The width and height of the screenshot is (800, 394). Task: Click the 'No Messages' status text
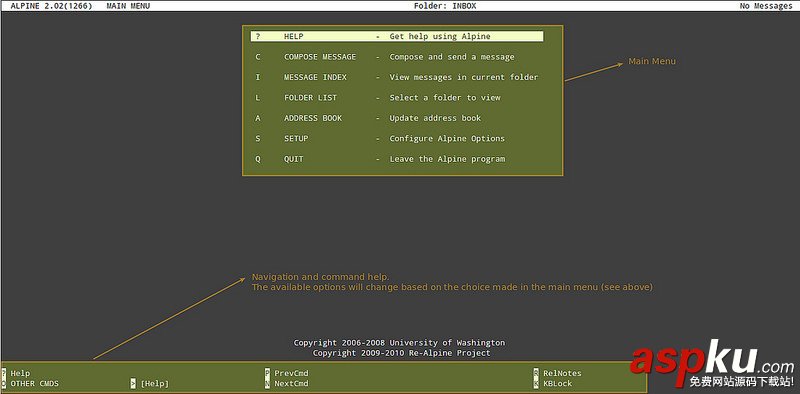[766, 6]
